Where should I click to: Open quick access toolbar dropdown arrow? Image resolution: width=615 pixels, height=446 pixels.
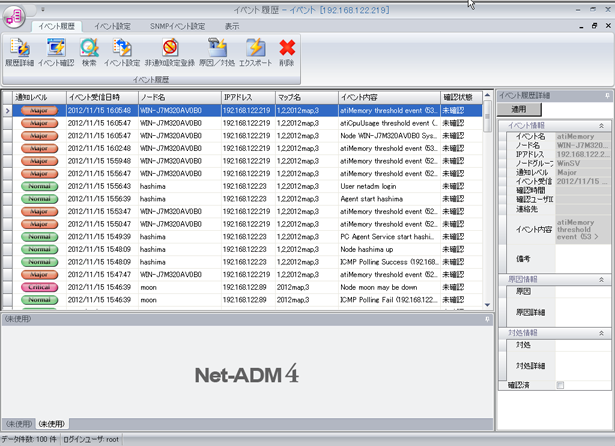43,9
